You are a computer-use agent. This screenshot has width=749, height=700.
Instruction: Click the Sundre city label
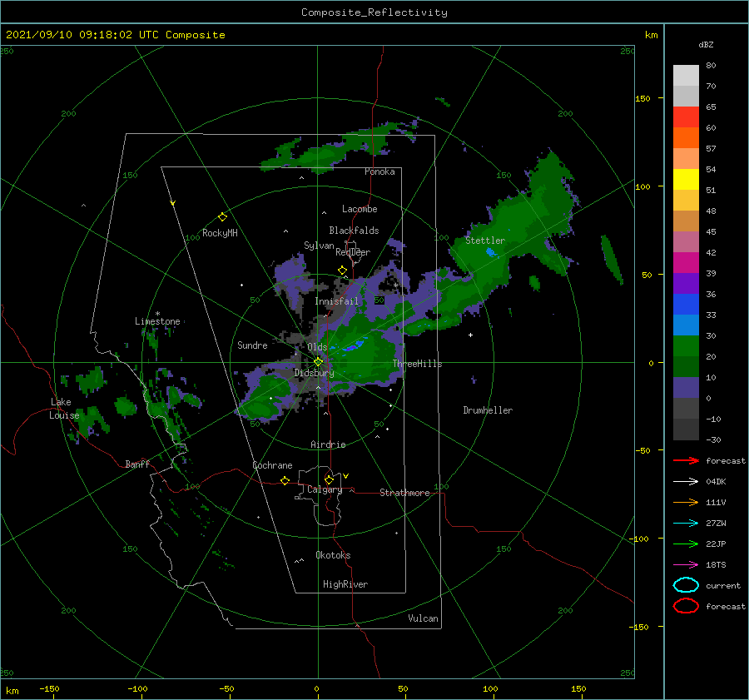[x=252, y=345]
